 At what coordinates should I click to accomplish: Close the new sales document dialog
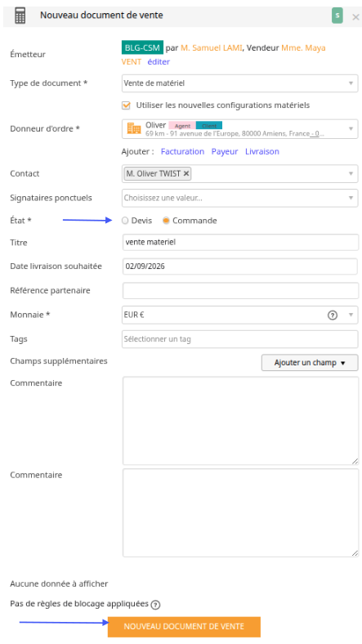point(355,17)
